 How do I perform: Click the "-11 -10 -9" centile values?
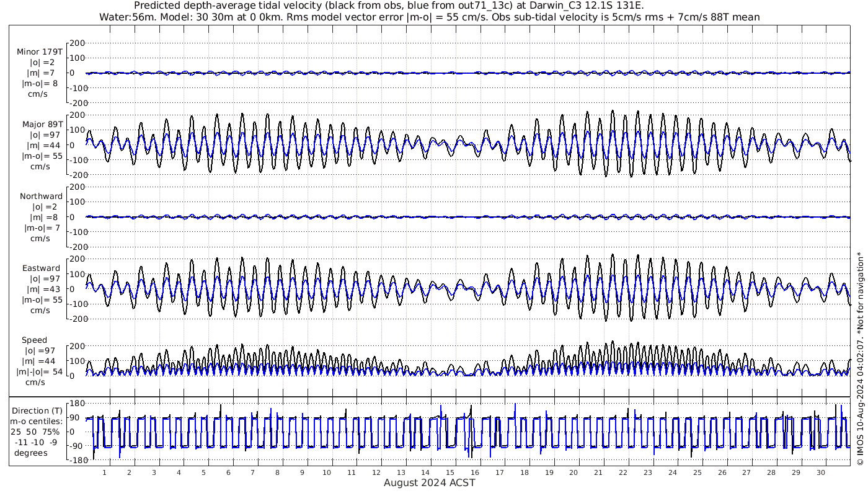(37, 442)
